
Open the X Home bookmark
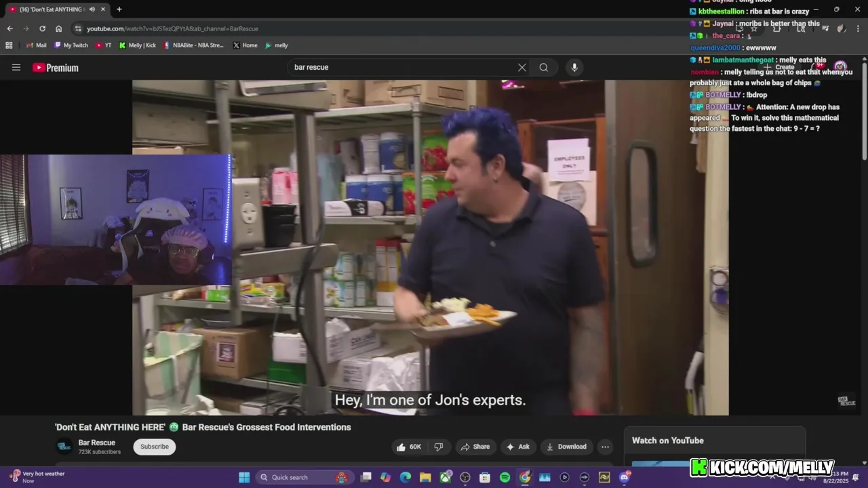coord(245,45)
